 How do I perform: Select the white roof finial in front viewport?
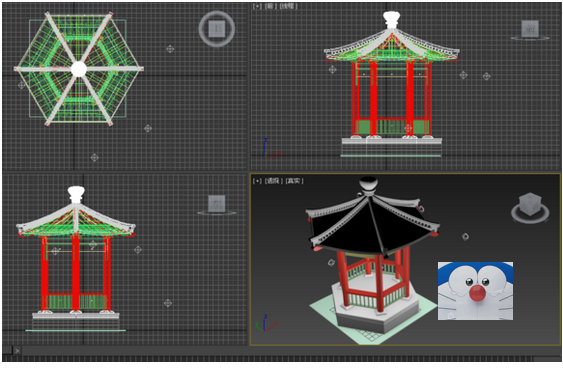click(x=391, y=20)
